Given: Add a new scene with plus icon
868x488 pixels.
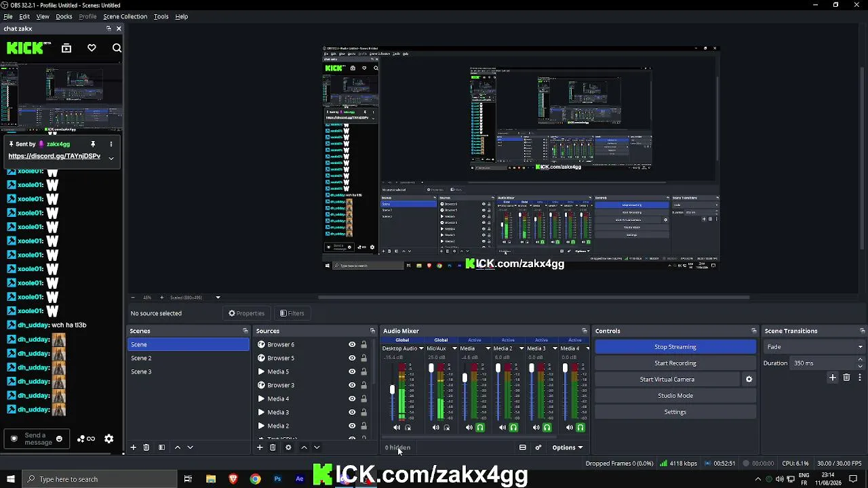Looking at the screenshot, I should tap(134, 447).
